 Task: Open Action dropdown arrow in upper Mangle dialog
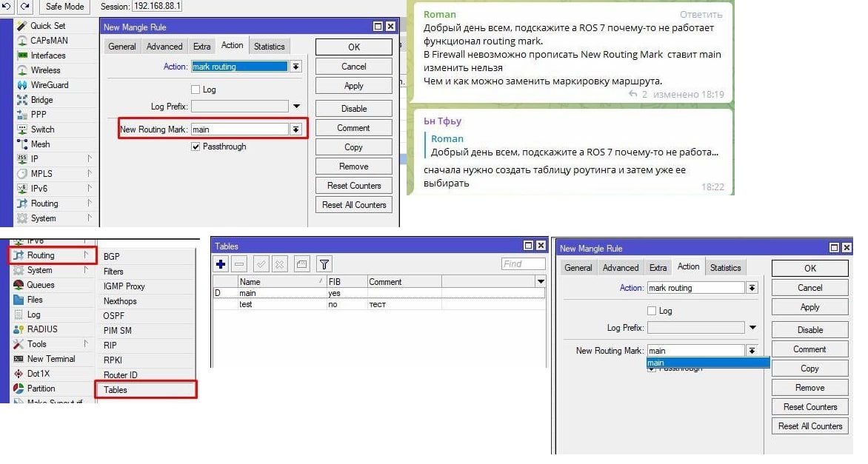[x=296, y=67]
